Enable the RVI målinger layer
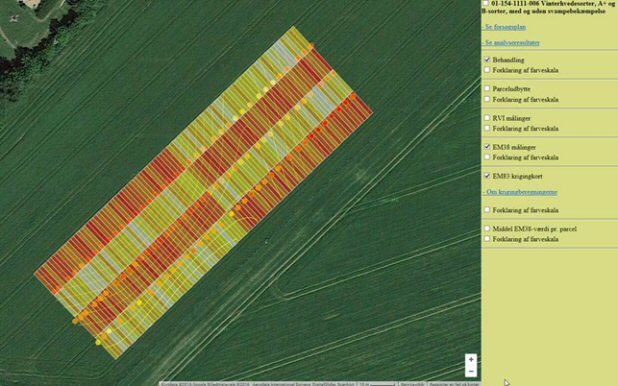This screenshot has height=386, width=618. [x=487, y=118]
